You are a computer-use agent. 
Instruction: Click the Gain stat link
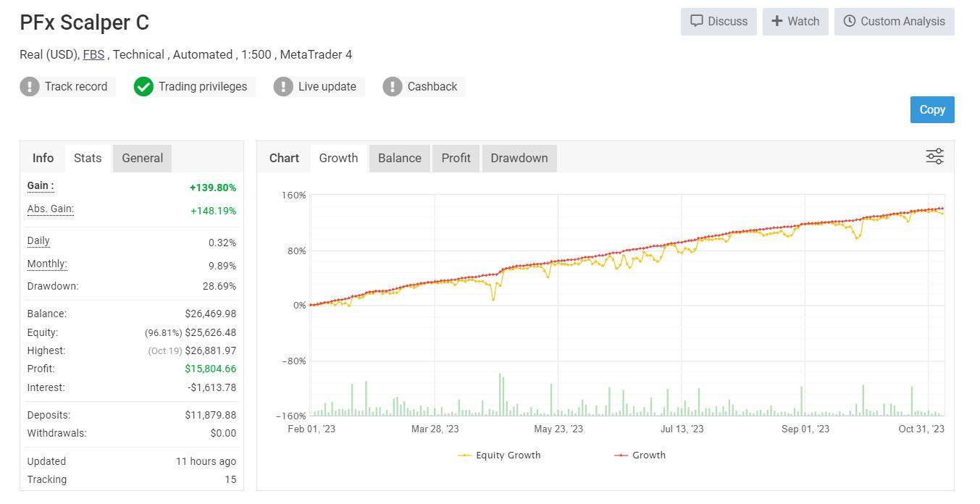point(40,185)
